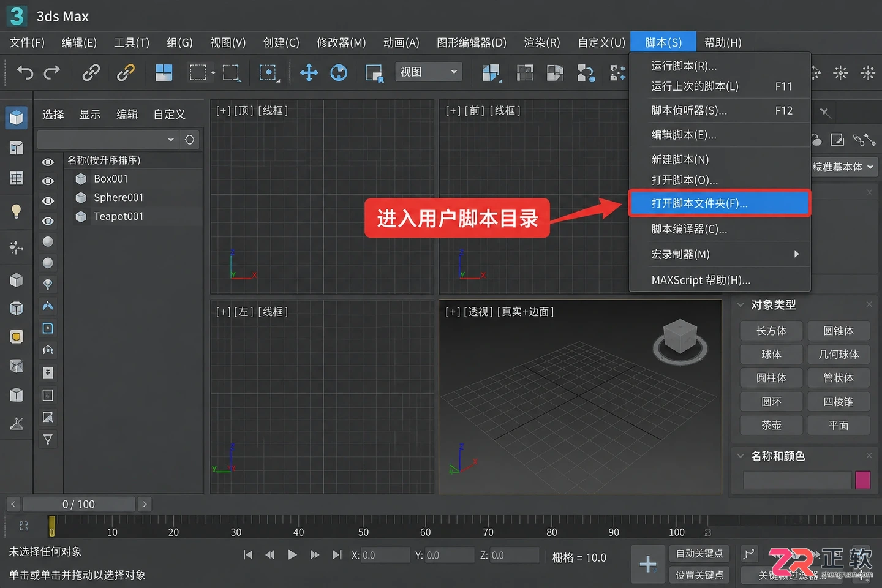Viewport: 882px width, 588px height.
Task: Open the 视图 reference coordinate dropdown
Action: tap(429, 72)
